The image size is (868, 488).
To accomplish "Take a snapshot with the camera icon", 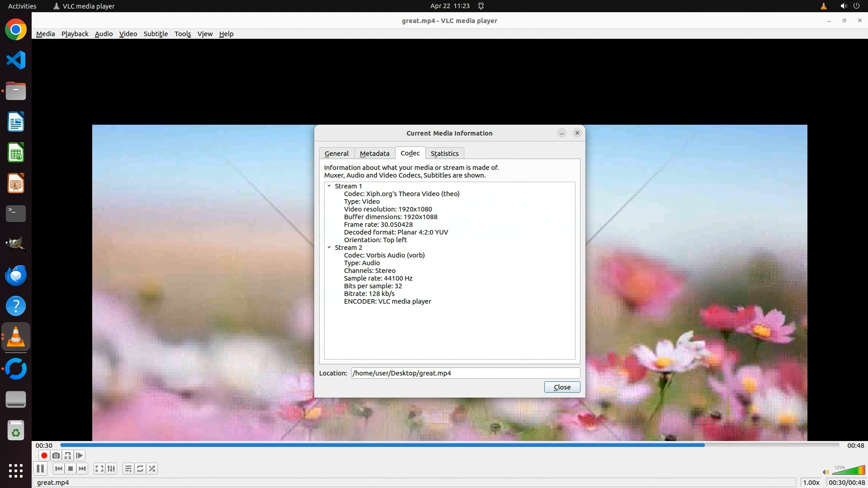I will point(56,455).
